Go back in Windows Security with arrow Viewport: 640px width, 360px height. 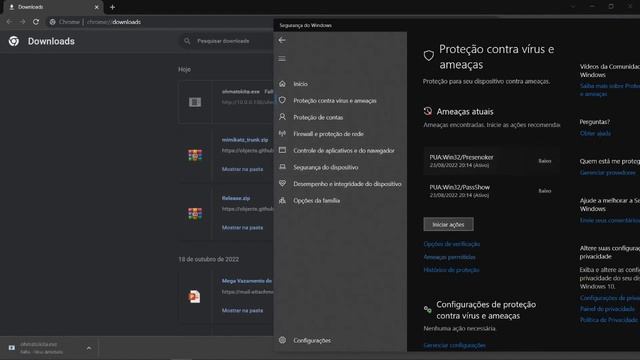tap(282, 40)
